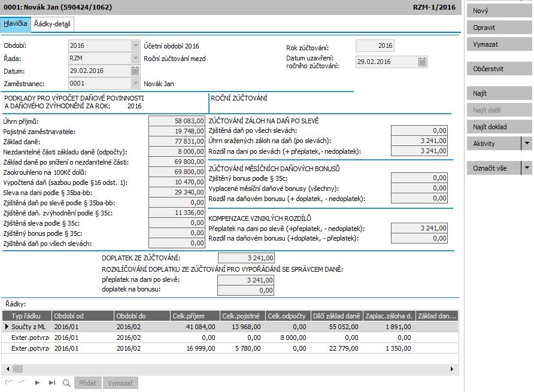The height and width of the screenshot is (392, 534).
Task: Select the Součty z ML row
Action: 230,327
